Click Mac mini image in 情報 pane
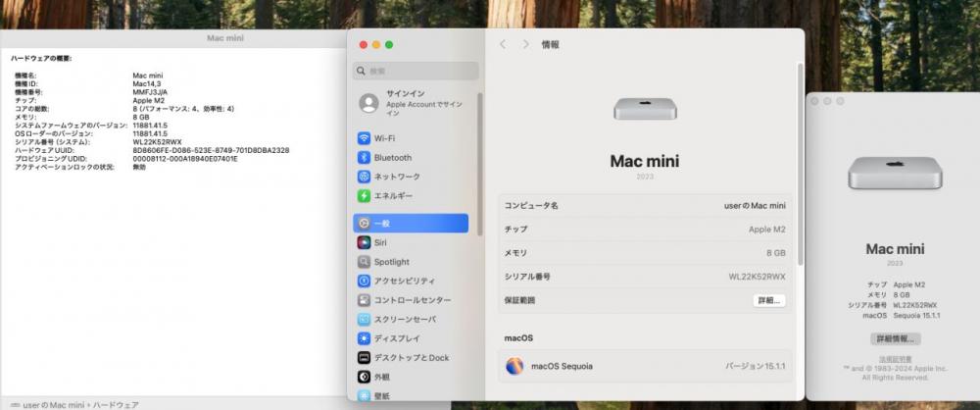Screen dimensions: 980x410 tap(645, 109)
